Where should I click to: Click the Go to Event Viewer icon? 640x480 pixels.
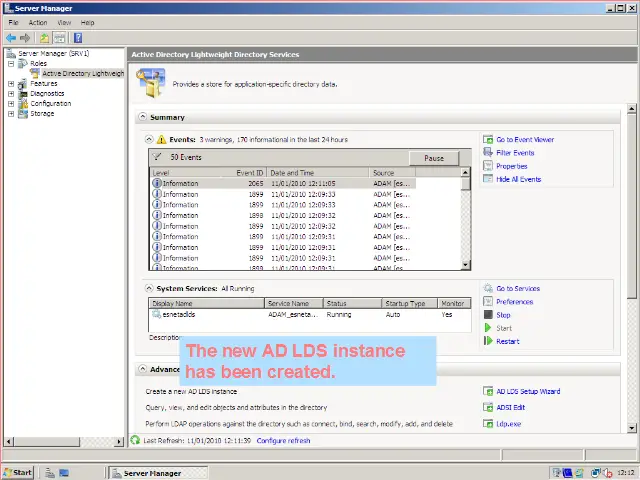pyautogui.click(x=488, y=140)
